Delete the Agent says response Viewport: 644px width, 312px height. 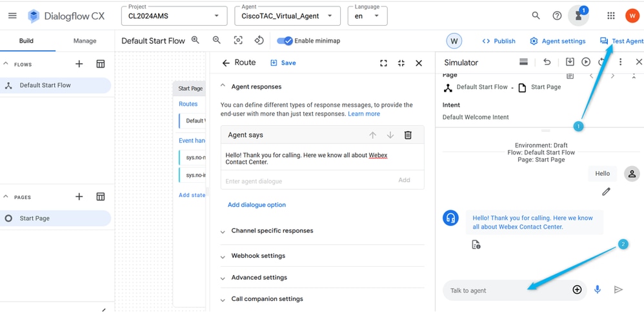point(408,135)
